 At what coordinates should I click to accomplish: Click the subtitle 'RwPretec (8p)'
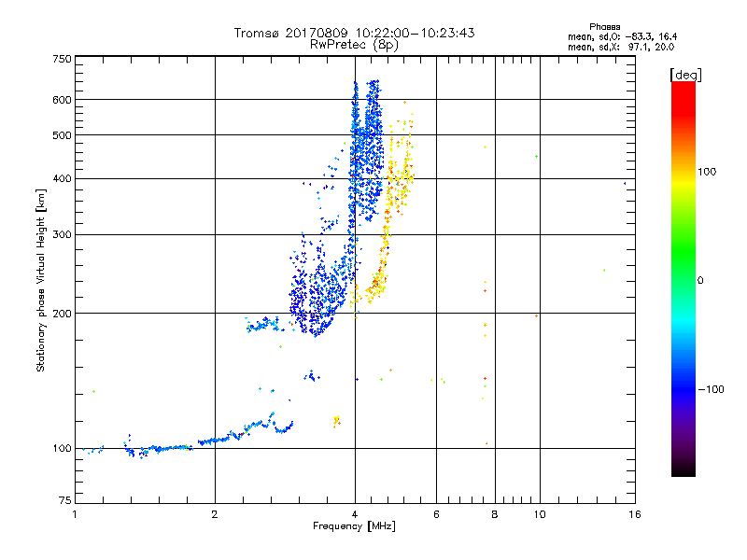(354, 45)
